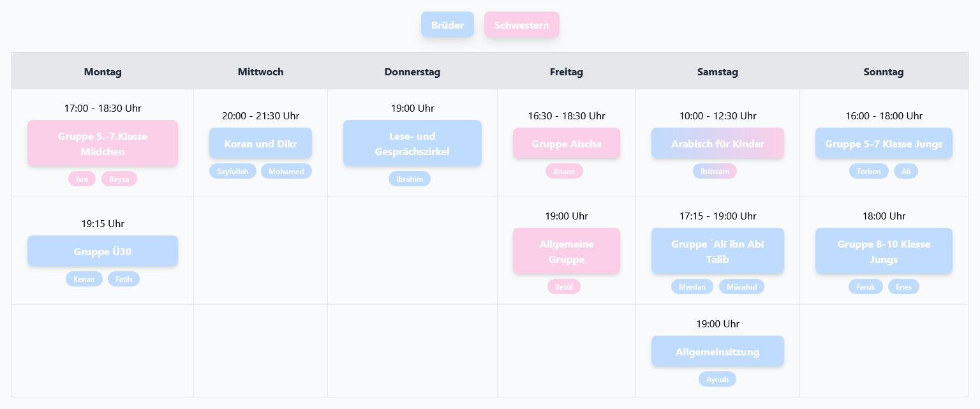This screenshot has width=980, height=409.
Task: Click the Montag column header
Action: click(x=103, y=72)
